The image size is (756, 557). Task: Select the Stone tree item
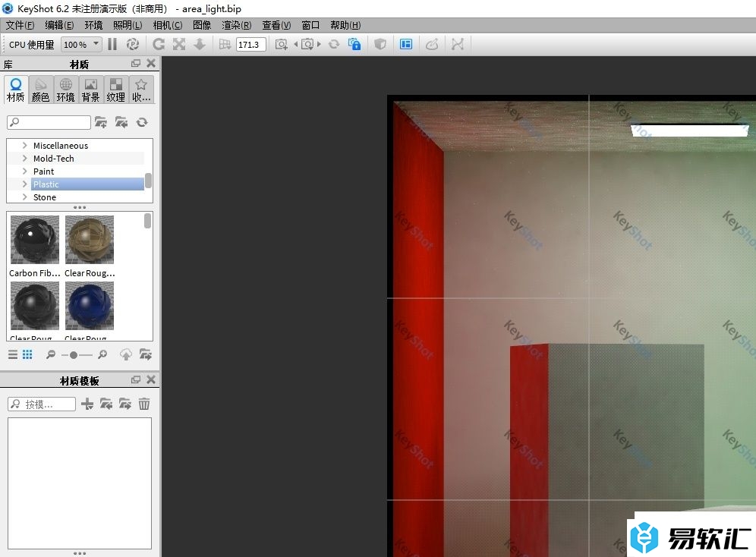(x=44, y=197)
